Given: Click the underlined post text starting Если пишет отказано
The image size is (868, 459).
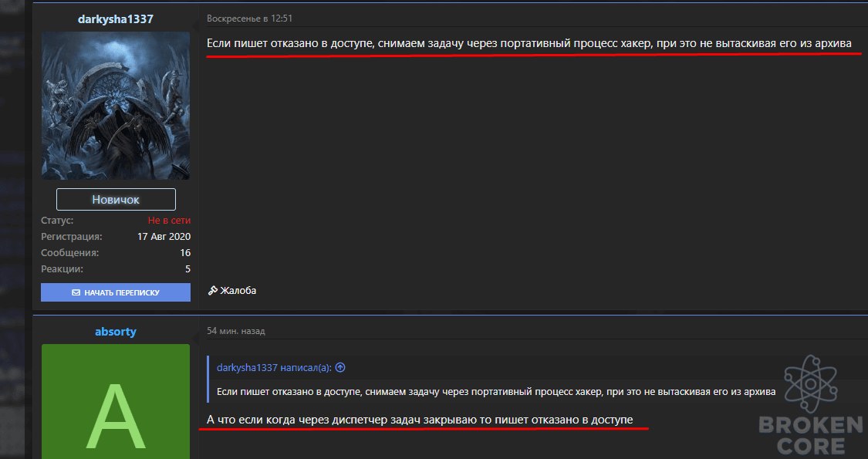Looking at the screenshot, I should click(x=529, y=43).
